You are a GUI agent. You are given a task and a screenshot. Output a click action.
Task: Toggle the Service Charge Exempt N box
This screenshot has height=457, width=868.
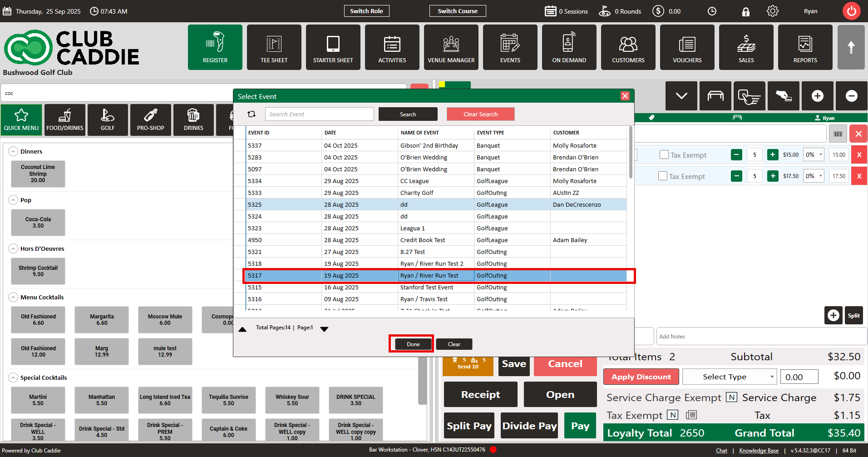[731, 397]
